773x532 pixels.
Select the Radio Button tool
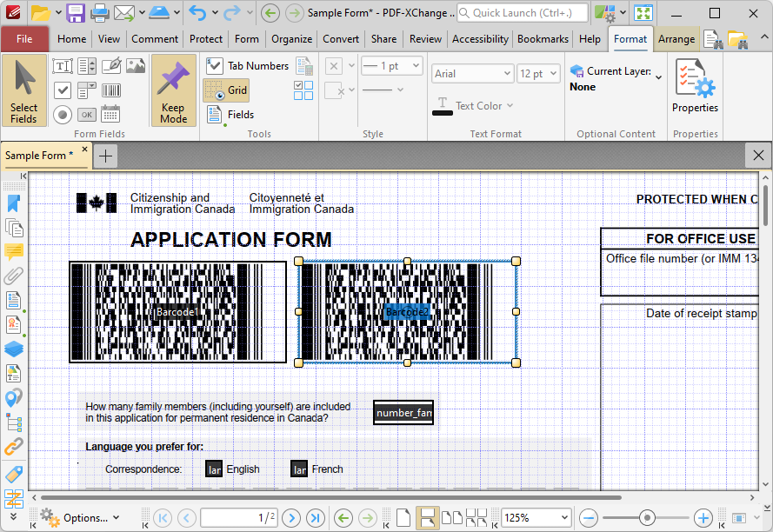click(63, 114)
